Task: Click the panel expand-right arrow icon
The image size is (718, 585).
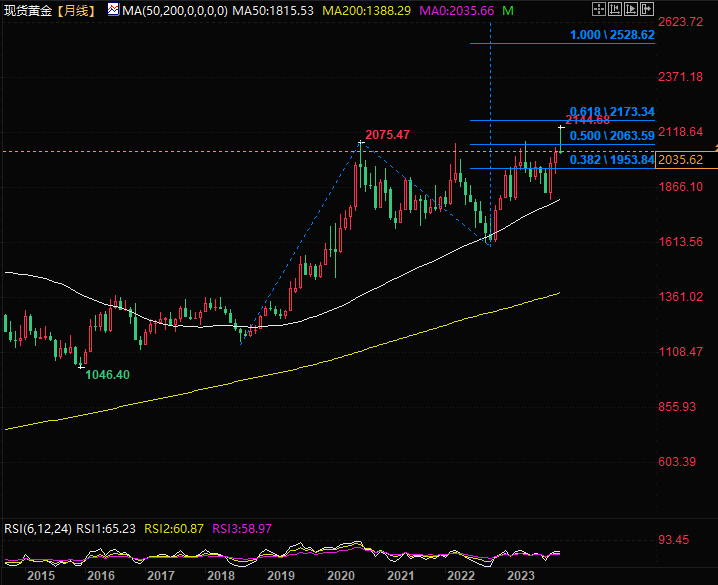Action: [647, 9]
